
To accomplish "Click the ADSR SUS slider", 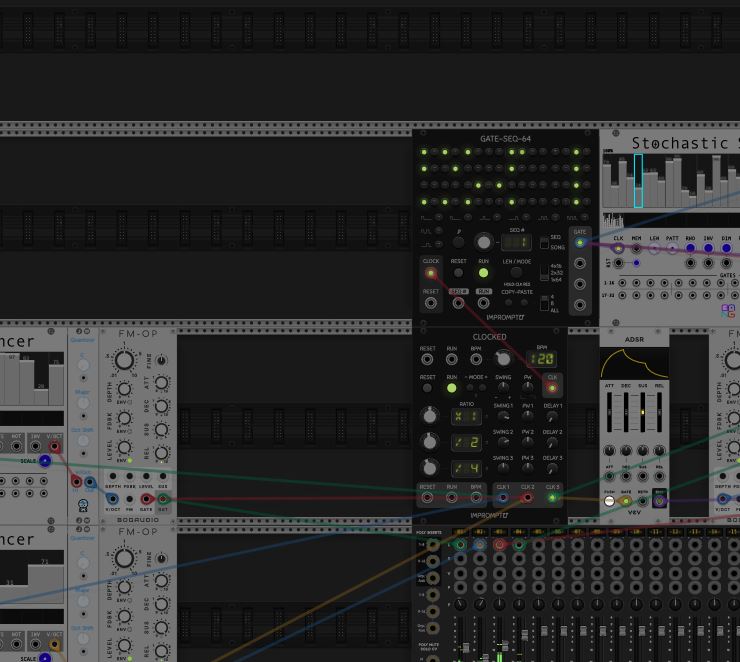I will point(642,412).
